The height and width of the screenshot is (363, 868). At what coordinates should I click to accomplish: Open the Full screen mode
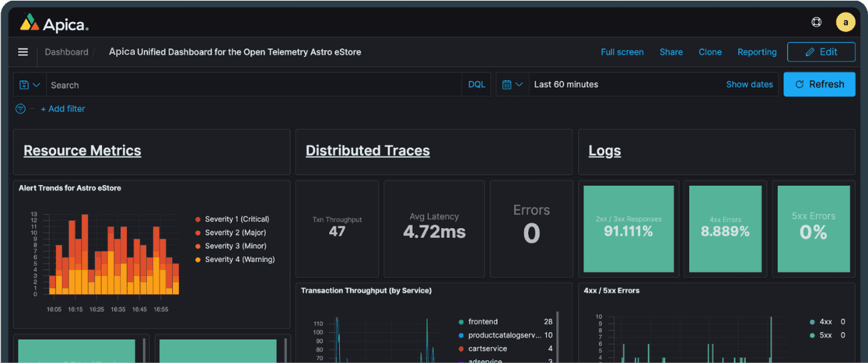tap(622, 52)
